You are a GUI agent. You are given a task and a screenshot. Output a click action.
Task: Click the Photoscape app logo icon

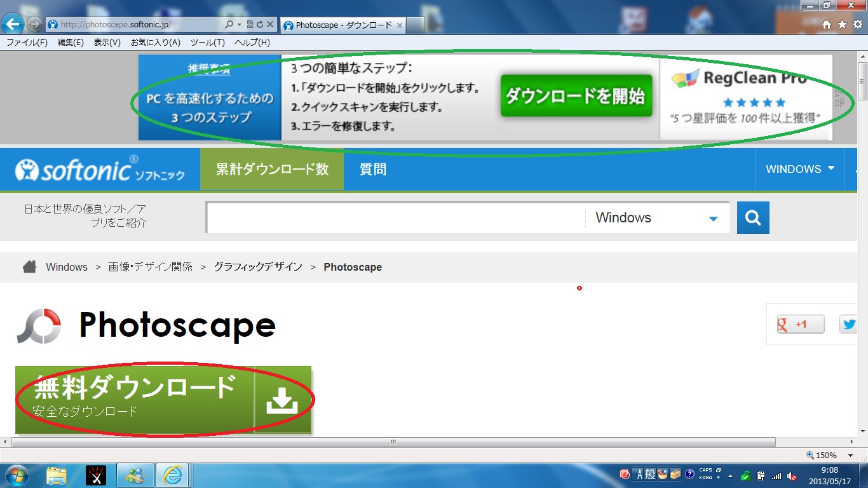[39, 327]
